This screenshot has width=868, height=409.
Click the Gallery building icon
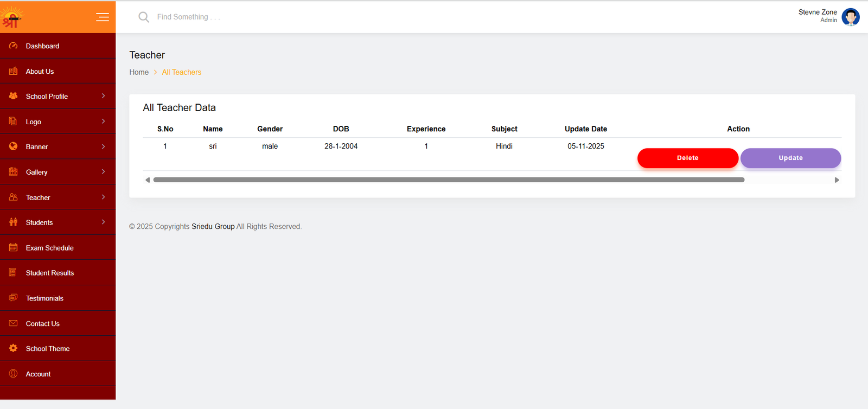(14, 172)
